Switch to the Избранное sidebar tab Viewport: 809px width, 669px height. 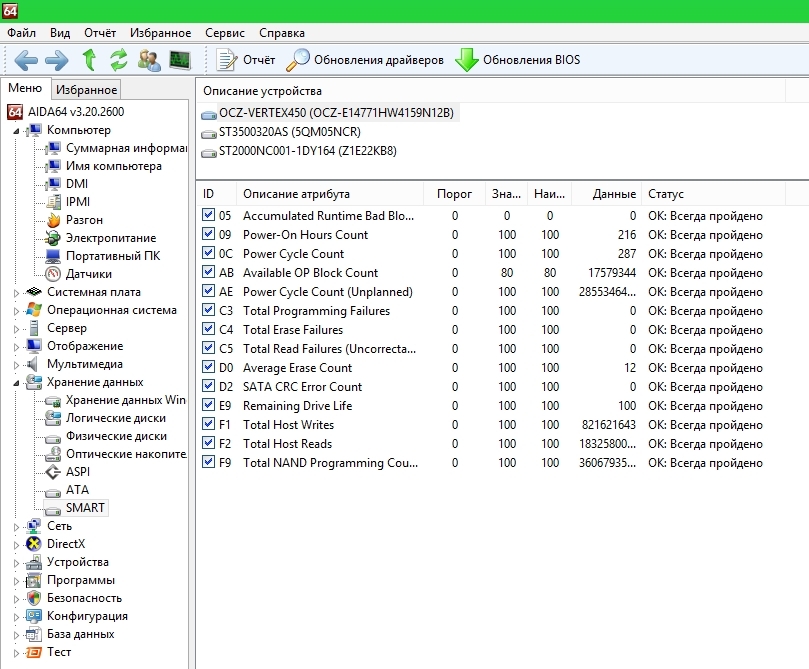[x=86, y=90]
